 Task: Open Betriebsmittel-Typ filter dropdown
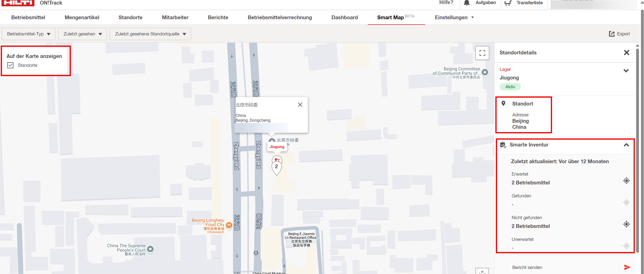pos(28,34)
